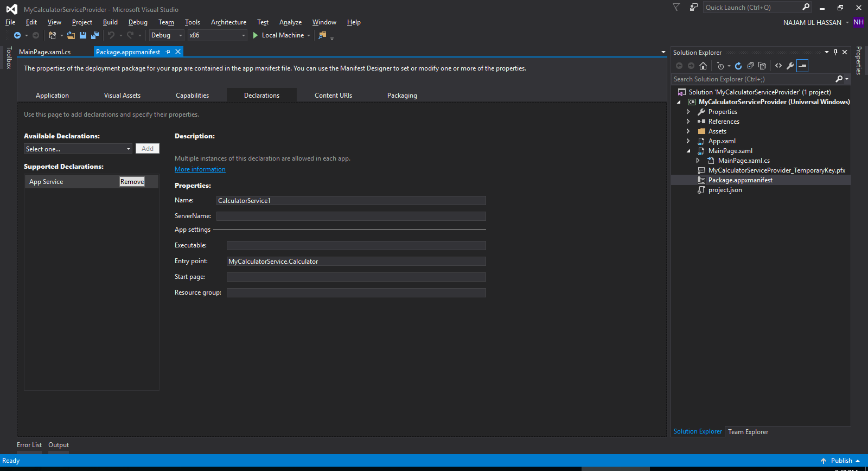Open the Analyze menu

tap(290, 22)
